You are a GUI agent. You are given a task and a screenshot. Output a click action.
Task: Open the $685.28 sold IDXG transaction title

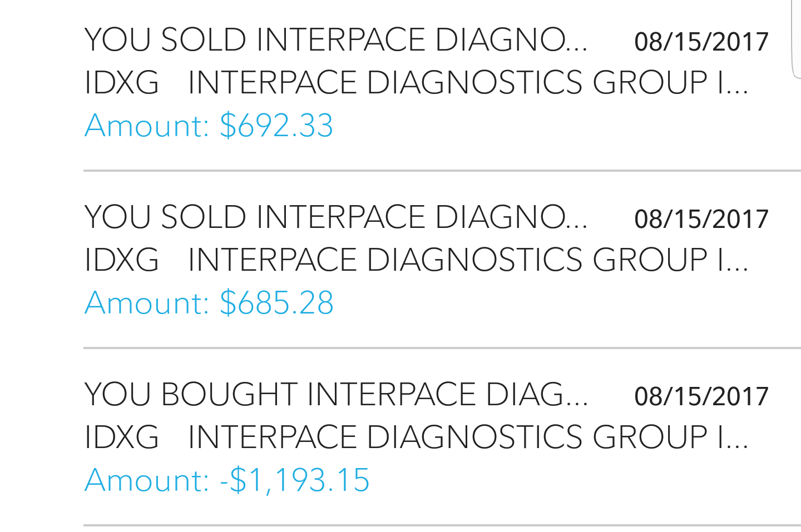coord(335,217)
